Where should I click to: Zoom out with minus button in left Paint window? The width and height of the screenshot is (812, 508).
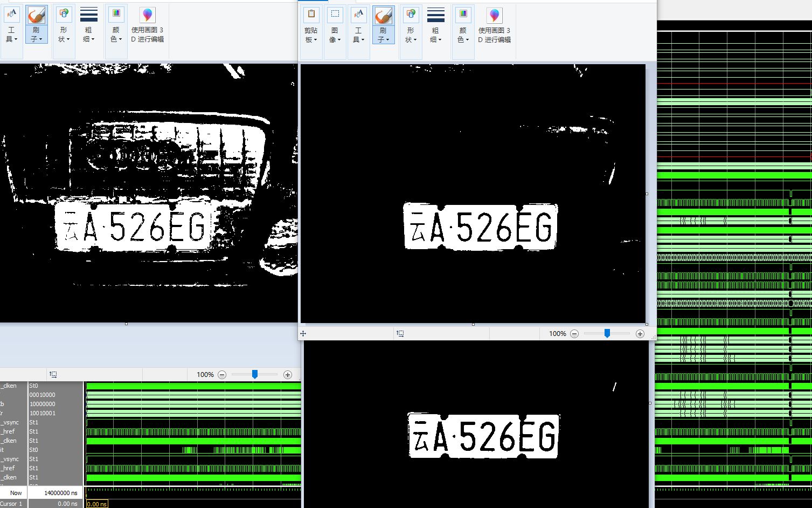[222, 375]
